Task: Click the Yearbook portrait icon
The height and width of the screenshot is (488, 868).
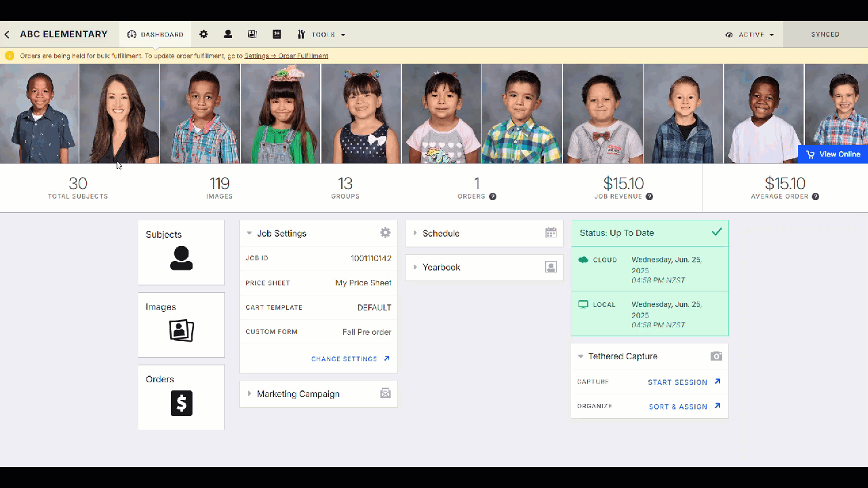Action: (x=551, y=267)
